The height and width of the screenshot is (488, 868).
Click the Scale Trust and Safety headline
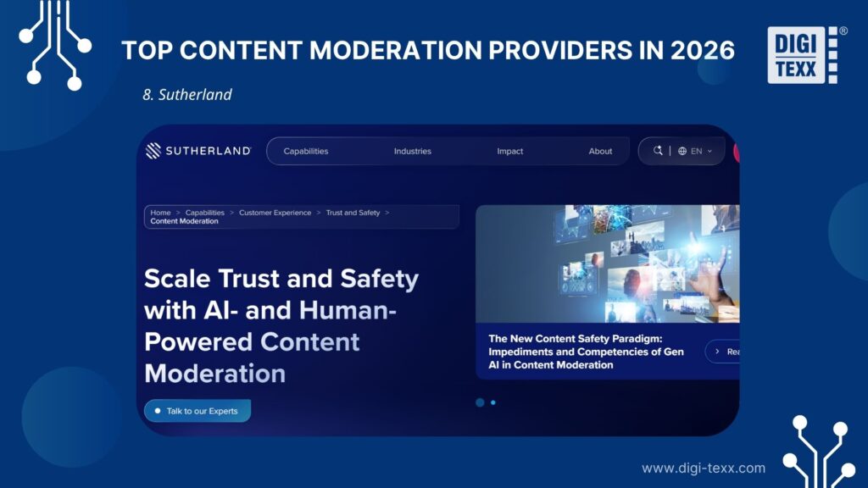click(x=281, y=326)
